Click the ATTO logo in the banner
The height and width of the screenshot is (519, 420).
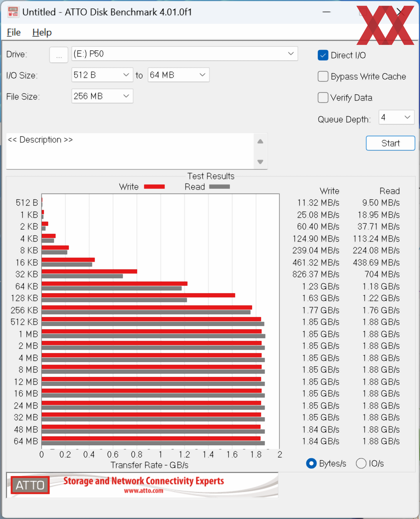[30, 485]
